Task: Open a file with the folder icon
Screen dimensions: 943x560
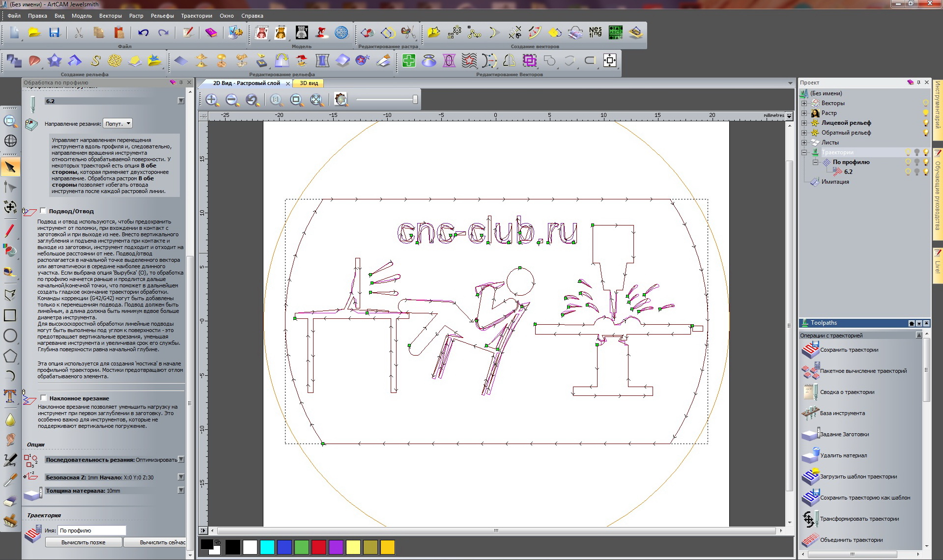Action: click(x=34, y=33)
